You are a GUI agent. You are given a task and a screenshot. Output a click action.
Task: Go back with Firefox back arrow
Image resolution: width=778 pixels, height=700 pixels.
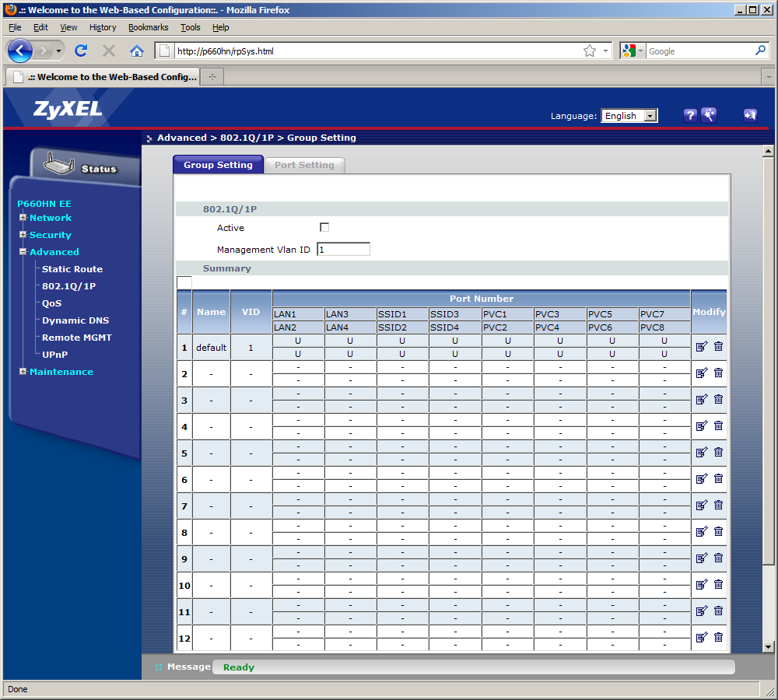coord(20,51)
